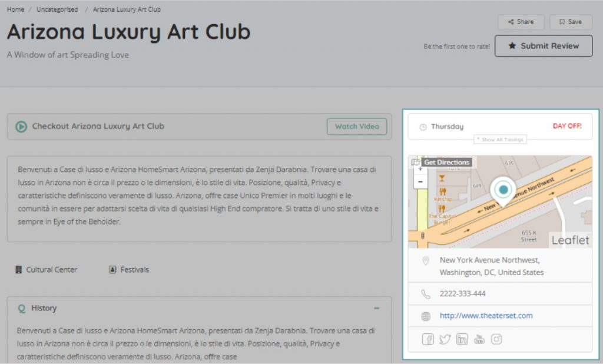
Task: Click the History section heading
Action: pos(44,308)
